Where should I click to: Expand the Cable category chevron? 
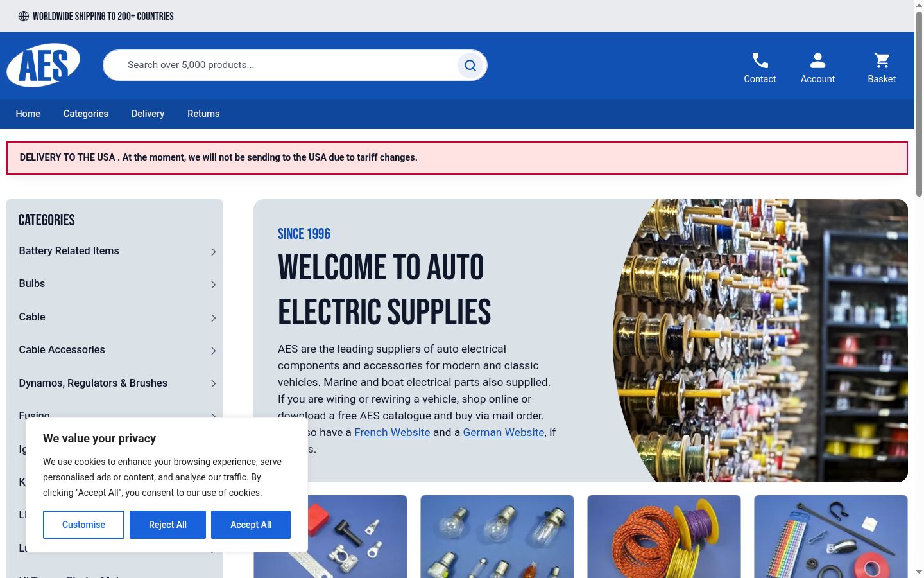click(214, 318)
